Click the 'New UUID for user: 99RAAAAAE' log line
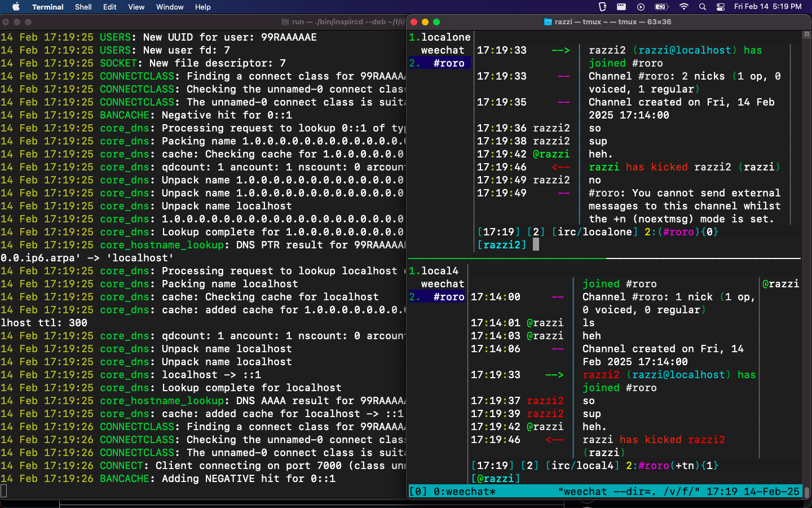This screenshot has height=508, width=812. pos(158,37)
